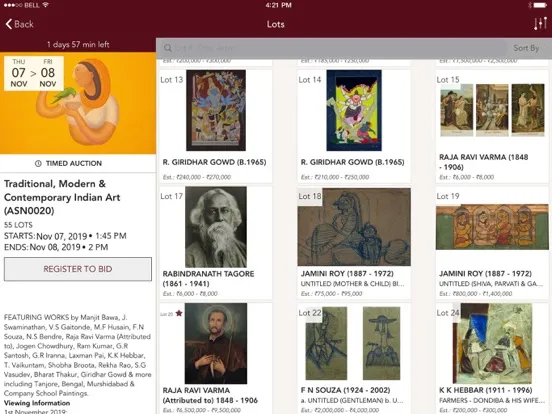
Task: Open Lot 22 F N Souza drawings
Action: (353, 343)
